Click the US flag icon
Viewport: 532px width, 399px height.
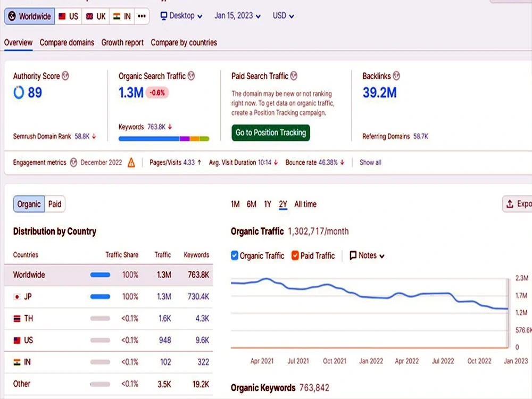(x=62, y=16)
